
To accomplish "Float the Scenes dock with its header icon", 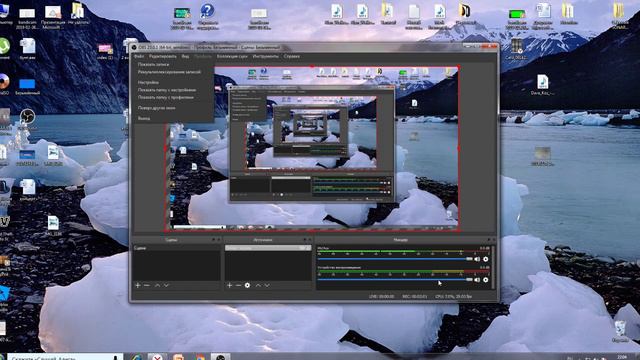I will pos(213,240).
